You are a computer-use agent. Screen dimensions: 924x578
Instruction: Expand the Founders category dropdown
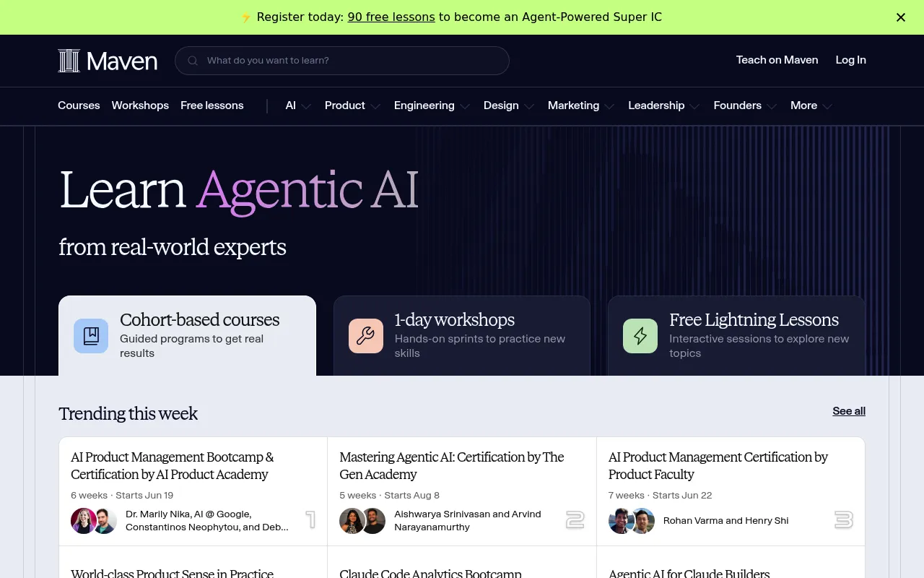[x=745, y=105]
